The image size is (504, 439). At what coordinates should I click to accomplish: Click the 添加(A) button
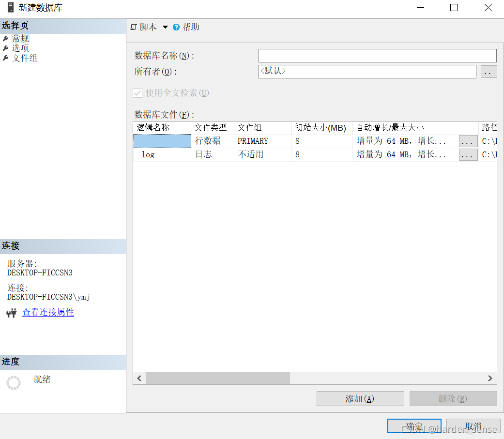tap(360, 399)
